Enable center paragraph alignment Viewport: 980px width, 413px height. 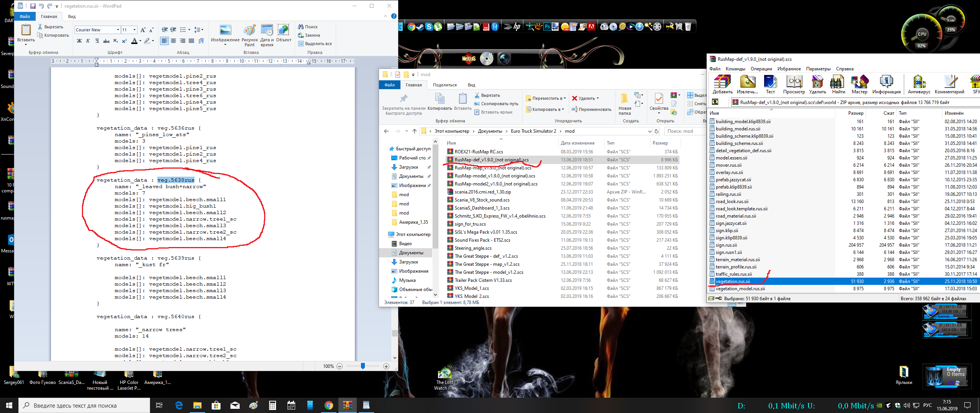(x=173, y=41)
